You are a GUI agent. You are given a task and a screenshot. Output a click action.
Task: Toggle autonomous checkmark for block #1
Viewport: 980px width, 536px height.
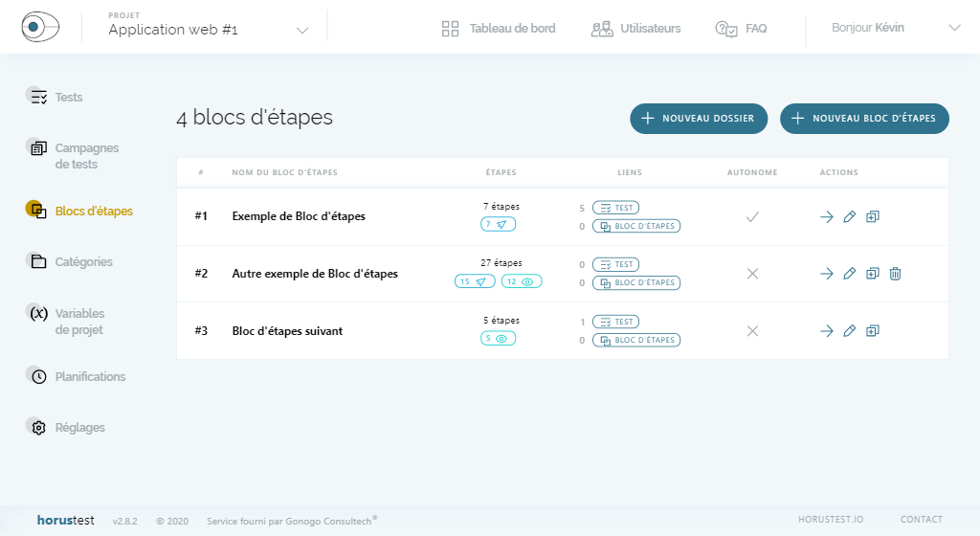click(x=752, y=217)
